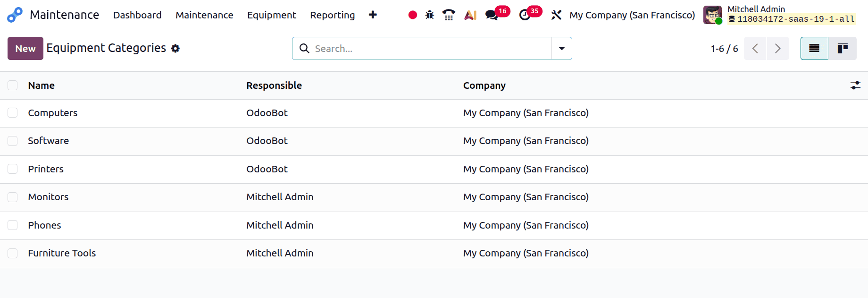Click the search magnifier icon

click(x=304, y=49)
